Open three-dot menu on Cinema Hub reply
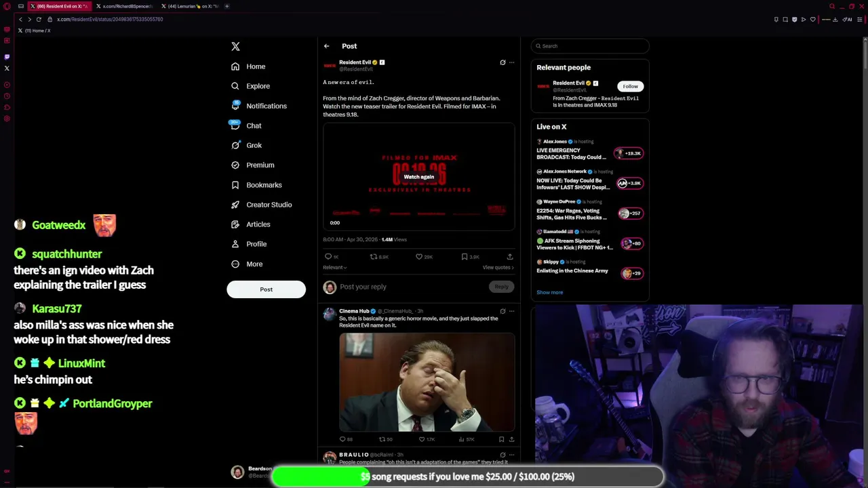This screenshot has height=488, width=868. click(x=511, y=311)
